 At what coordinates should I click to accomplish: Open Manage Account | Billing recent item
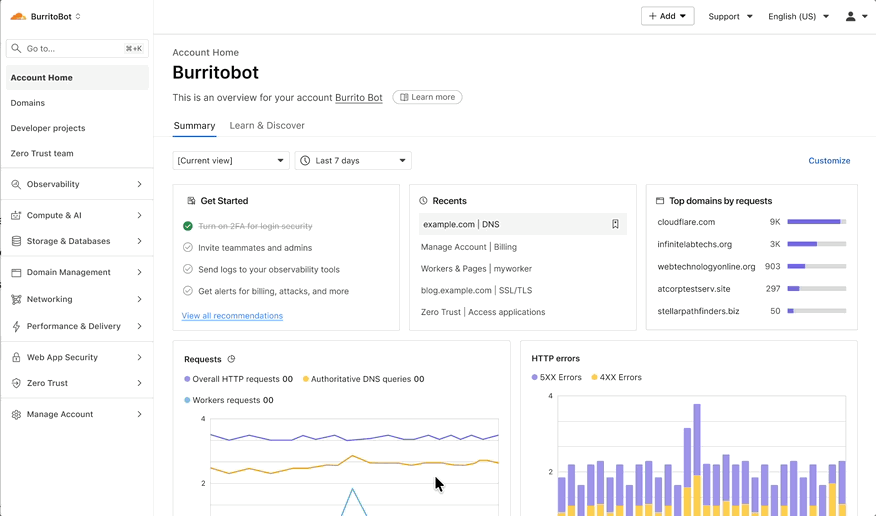[469, 247]
